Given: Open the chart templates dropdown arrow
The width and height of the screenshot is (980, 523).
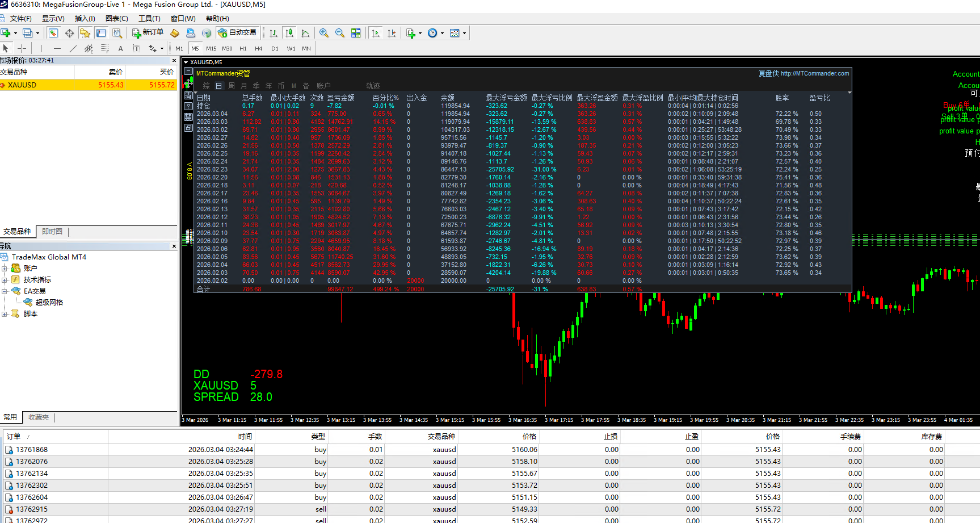Looking at the screenshot, I should click(x=464, y=33).
